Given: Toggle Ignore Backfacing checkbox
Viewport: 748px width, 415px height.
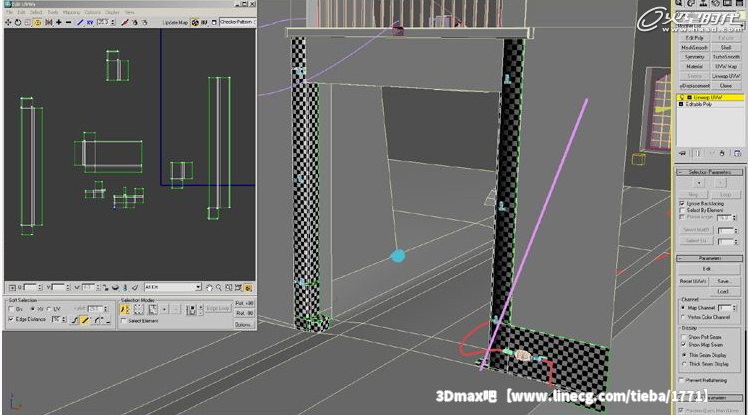Looking at the screenshot, I should pyautogui.click(x=682, y=204).
